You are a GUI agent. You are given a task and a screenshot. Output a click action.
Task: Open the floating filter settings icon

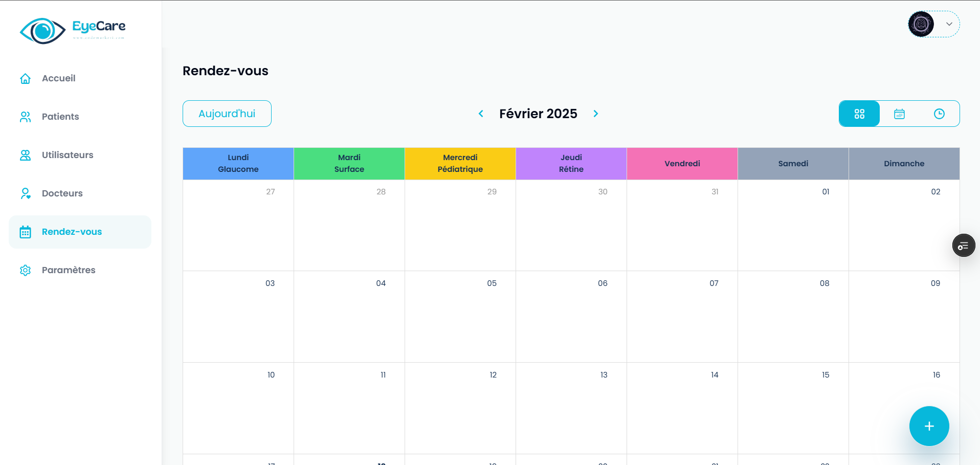click(964, 246)
